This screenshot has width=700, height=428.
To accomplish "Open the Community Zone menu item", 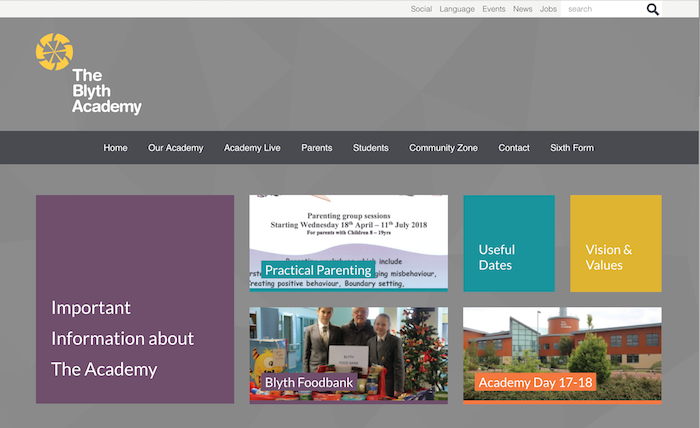I will 443,148.
